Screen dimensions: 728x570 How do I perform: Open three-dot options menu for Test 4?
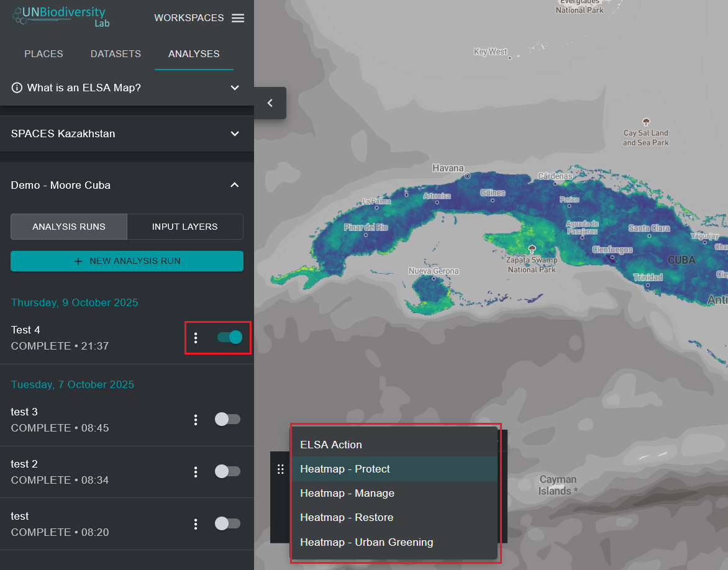pos(196,338)
